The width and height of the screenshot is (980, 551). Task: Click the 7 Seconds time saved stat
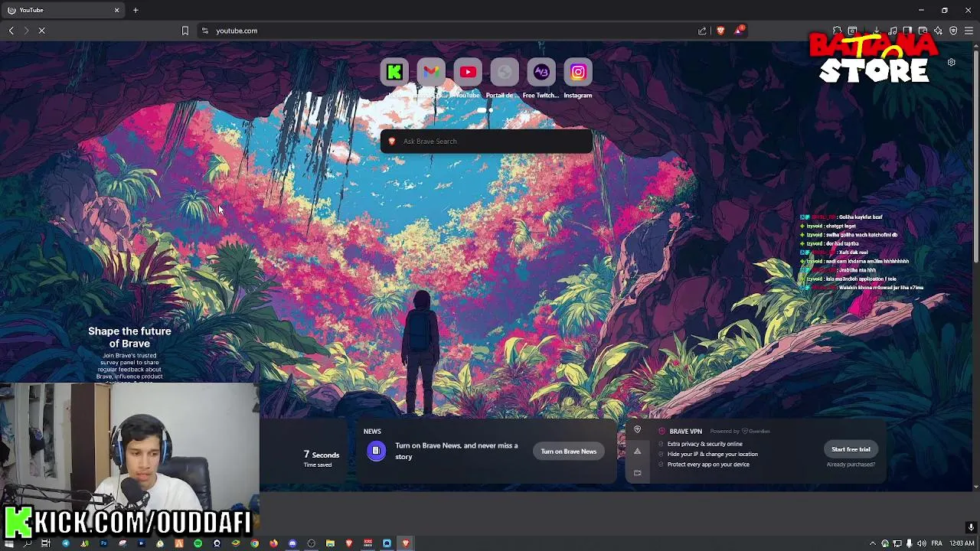point(321,458)
